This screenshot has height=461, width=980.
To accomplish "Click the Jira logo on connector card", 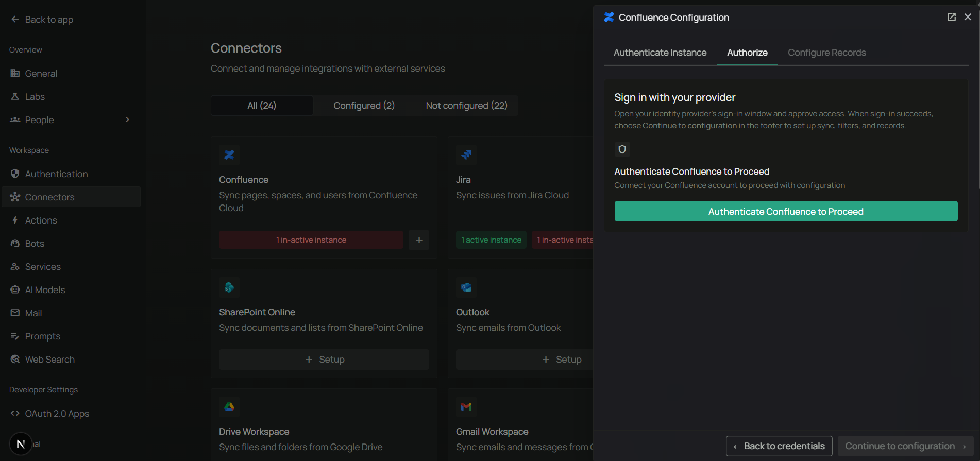I will tap(466, 155).
